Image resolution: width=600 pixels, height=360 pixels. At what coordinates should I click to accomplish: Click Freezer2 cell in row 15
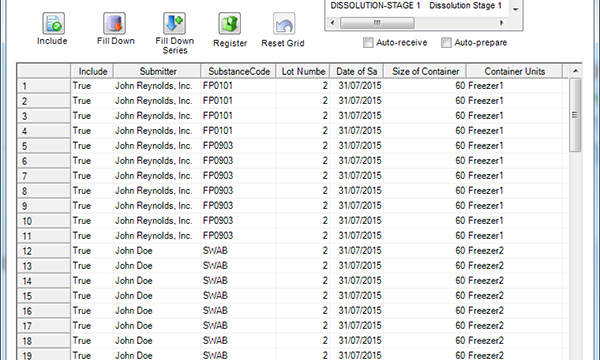pos(515,295)
